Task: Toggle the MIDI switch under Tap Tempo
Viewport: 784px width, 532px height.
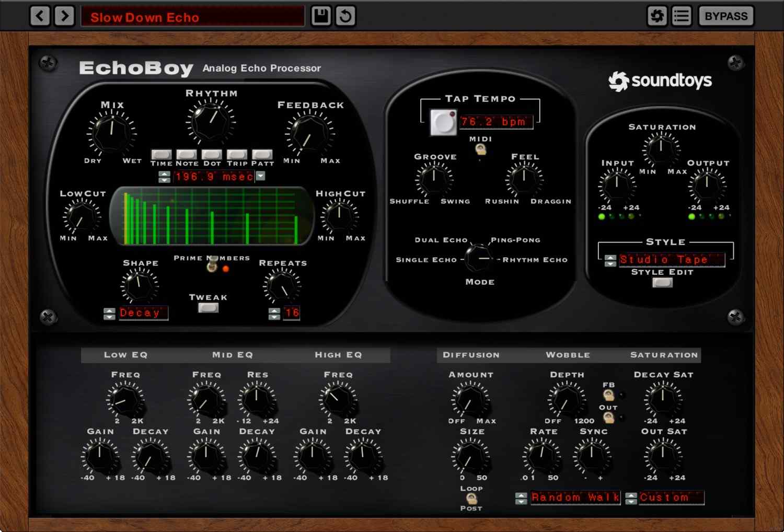Action: point(480,150)
